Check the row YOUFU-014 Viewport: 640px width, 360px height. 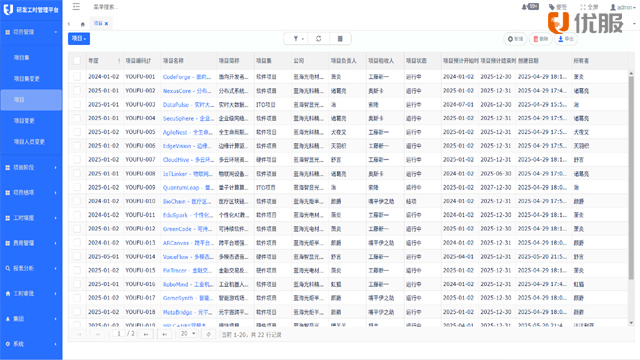[x=77, y=256]
